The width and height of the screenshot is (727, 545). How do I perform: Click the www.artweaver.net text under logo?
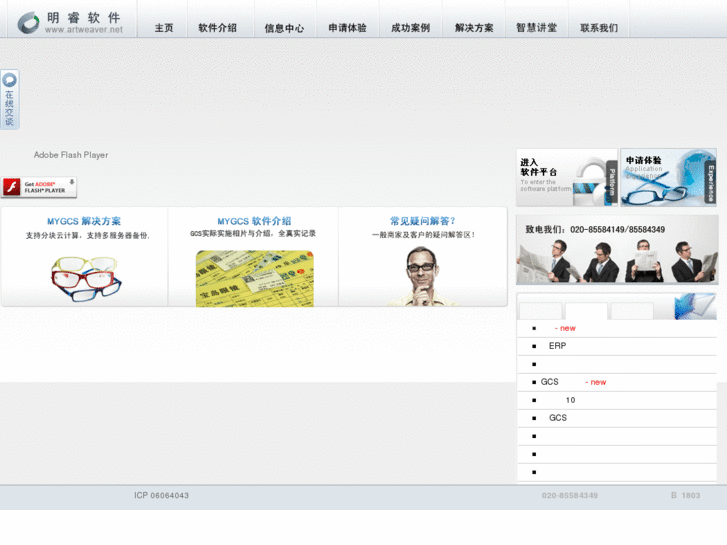coord(84,30)
